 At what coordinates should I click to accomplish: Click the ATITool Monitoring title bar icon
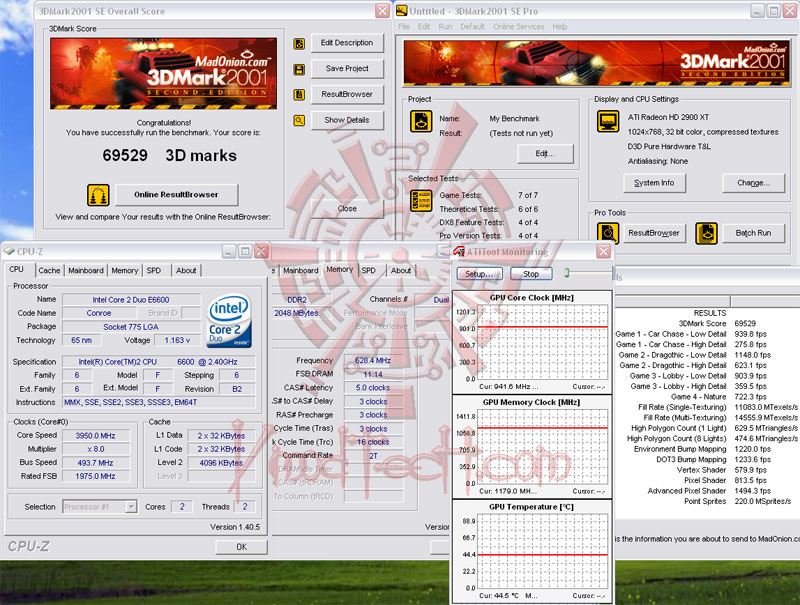pos(459,251)
